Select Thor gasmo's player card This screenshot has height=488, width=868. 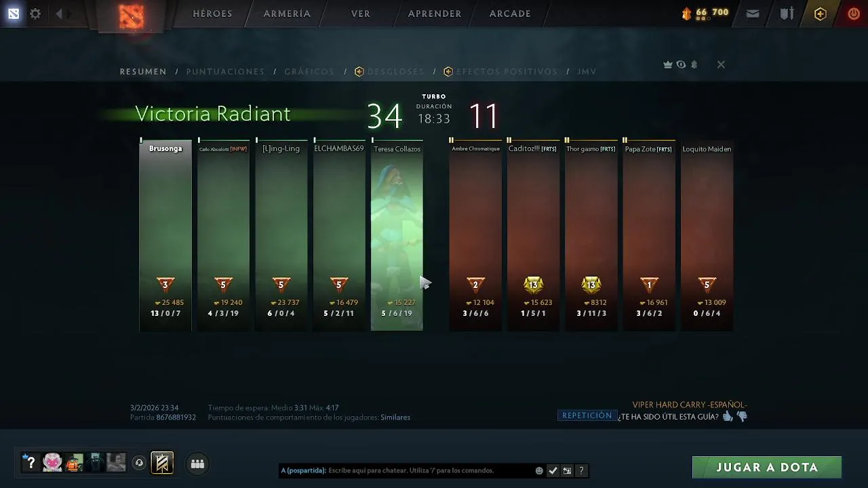coord(591,235)
